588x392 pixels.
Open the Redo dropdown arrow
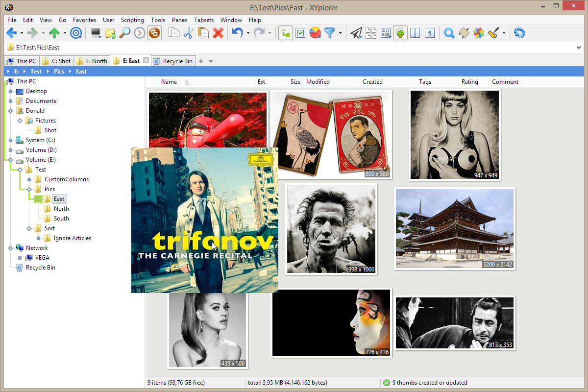point(270,33)
